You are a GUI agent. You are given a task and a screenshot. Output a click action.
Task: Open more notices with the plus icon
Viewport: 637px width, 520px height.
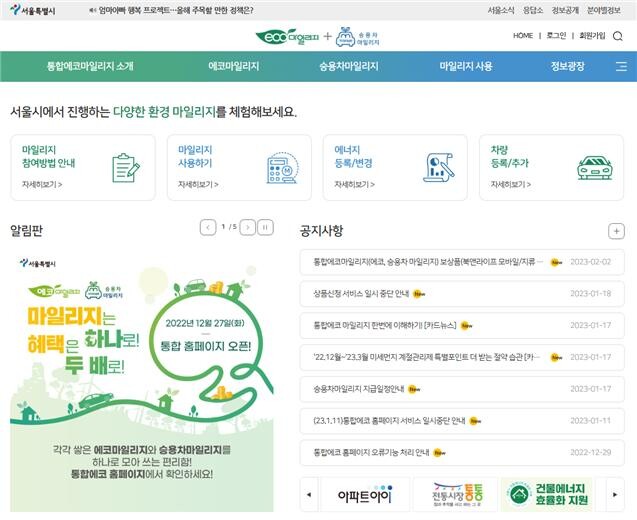click(616, 231)
